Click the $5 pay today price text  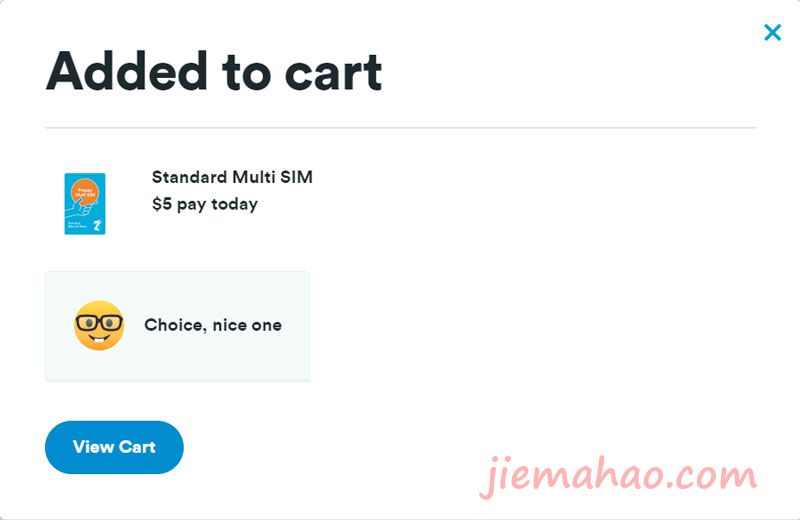[x=205, y=204]
